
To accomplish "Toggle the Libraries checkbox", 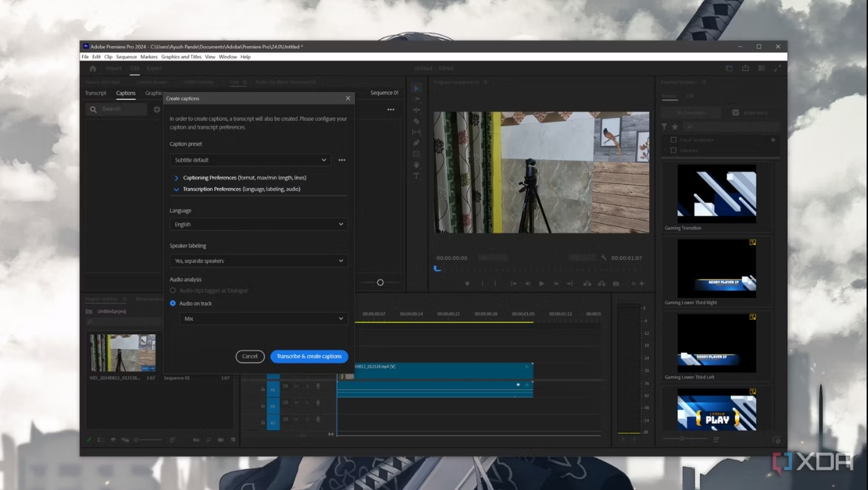I will point(673,150).
